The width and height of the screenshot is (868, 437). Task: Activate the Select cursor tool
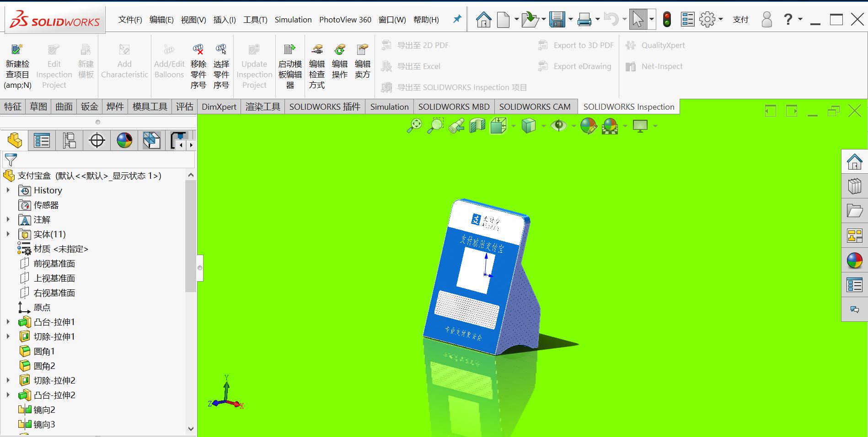pyautogui.click(x=638, y=20)
